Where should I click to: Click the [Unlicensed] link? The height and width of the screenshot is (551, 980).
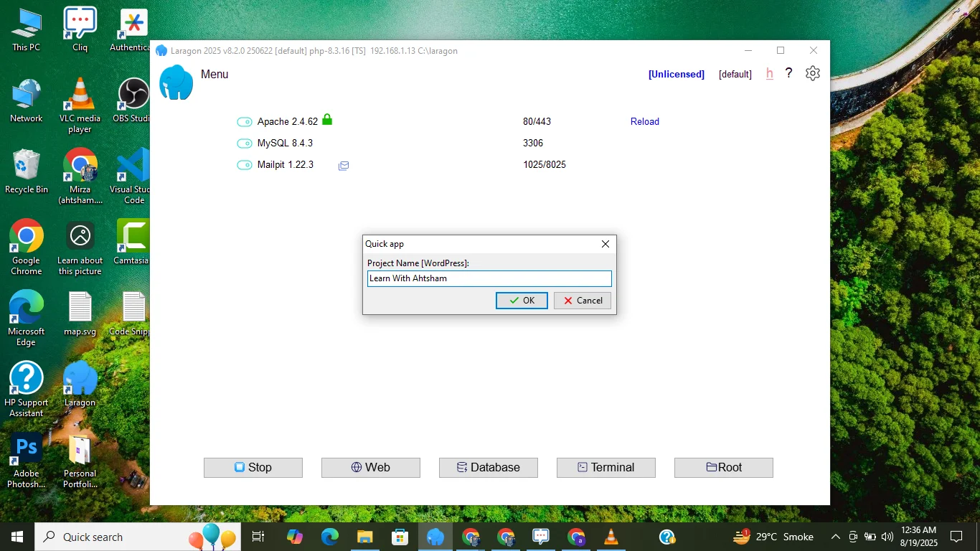coord(677,74)
